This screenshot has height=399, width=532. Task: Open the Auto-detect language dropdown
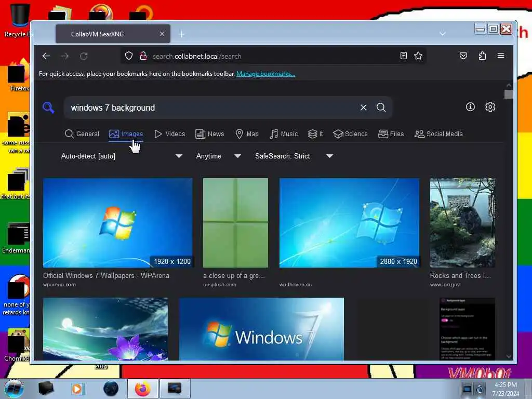pyautogui.click(x=122, y=156)
